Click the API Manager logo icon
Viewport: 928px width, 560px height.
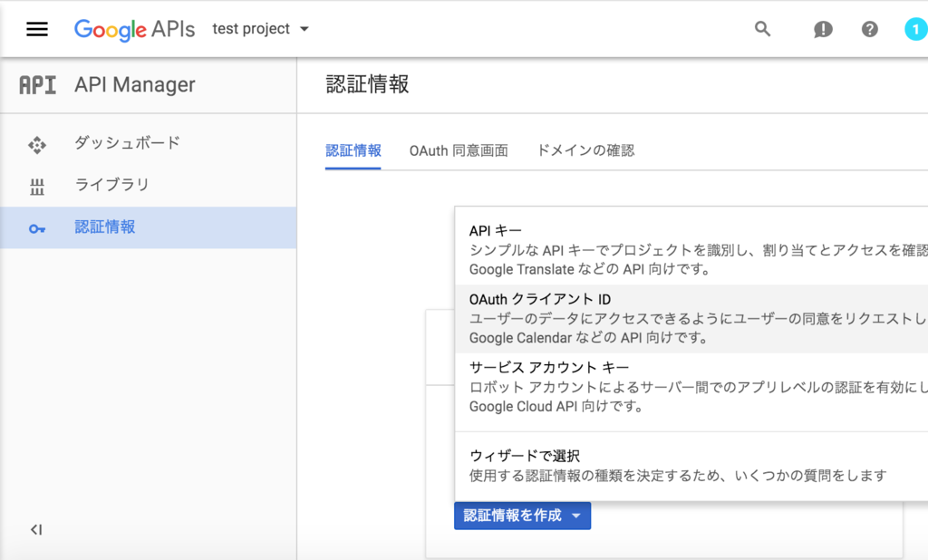pos(37,85)
